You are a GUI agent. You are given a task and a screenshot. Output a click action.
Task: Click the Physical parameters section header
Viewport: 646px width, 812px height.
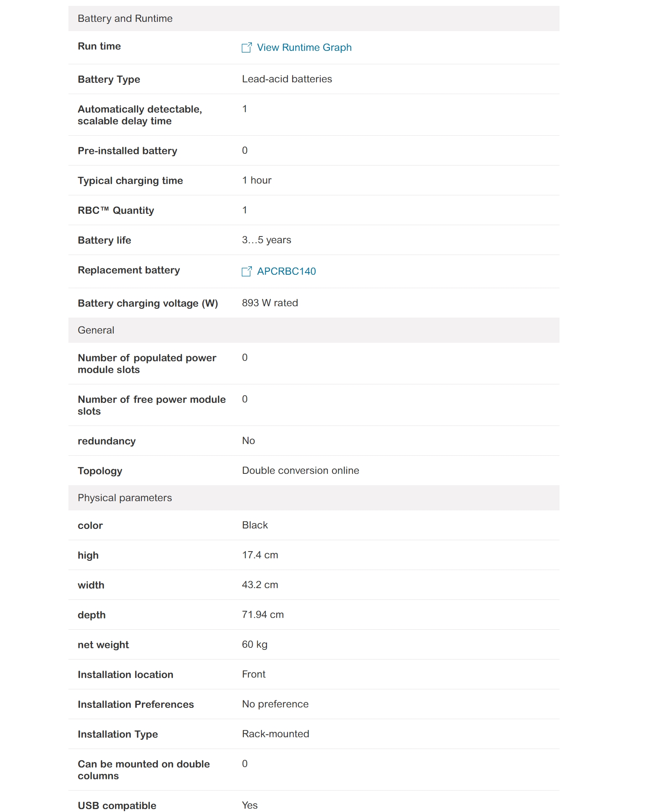coord(125,498)
